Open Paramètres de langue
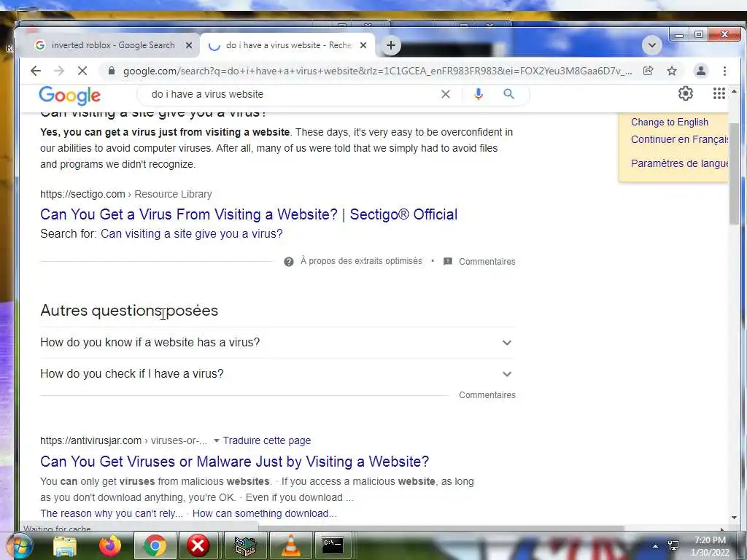This screenshot has width=747, height=560. pyautogui.click(x=680, y=163)
